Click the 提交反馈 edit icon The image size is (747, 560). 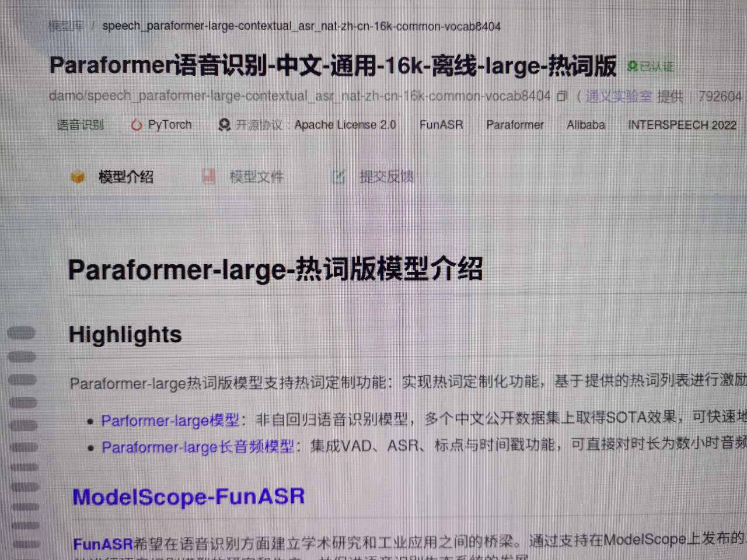339,177
